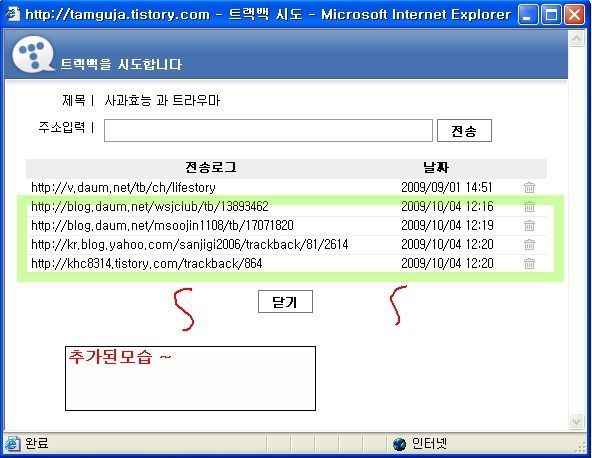The width and height of the screenshot is (592, 458).
Task: Click the 트랙백을 시도합니다 header text
Action: pos(121,64)
